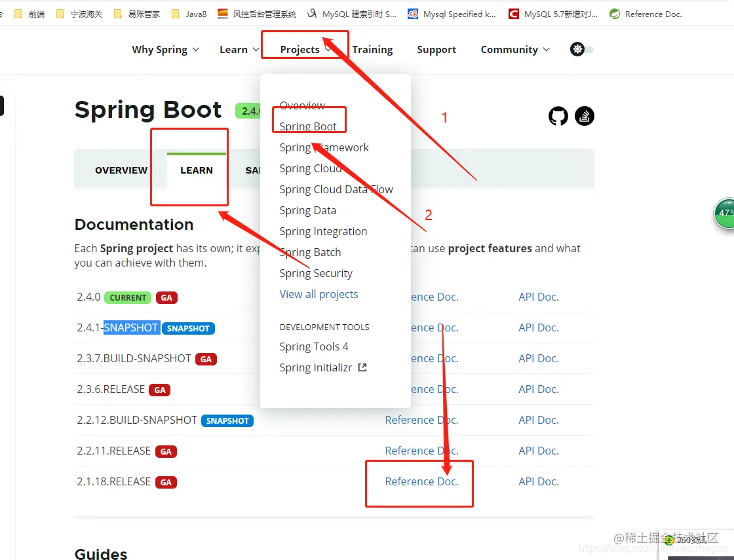Image resolution: width=734 pixels, height=560 pixels.
Task: Click the 前端 bookmark folder
Action: 29,14
